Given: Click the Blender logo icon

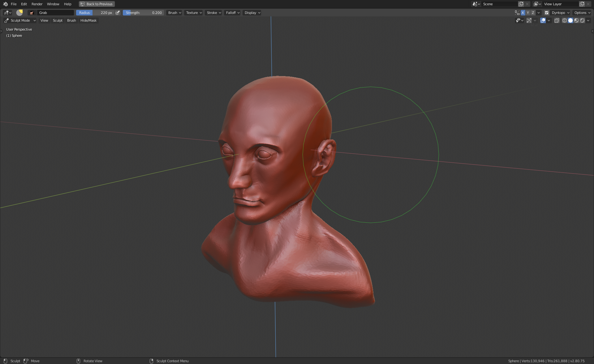Looking at the screenshot, I should (x=5, y=4).
